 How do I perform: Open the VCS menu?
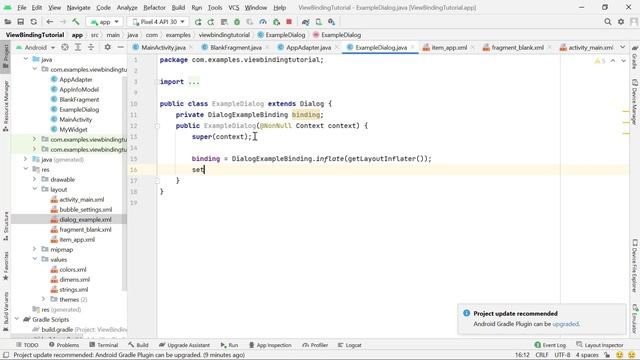[x=233, y=8]
